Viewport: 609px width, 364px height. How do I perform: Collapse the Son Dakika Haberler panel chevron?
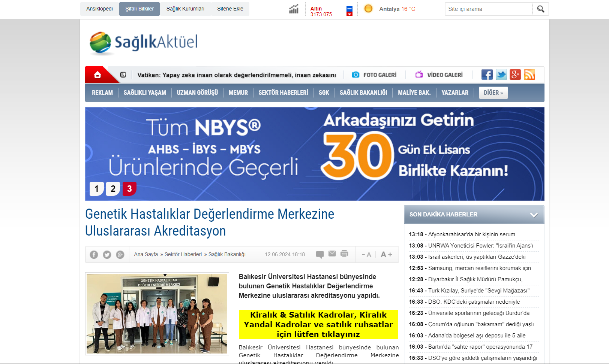(x=534, y=215)
